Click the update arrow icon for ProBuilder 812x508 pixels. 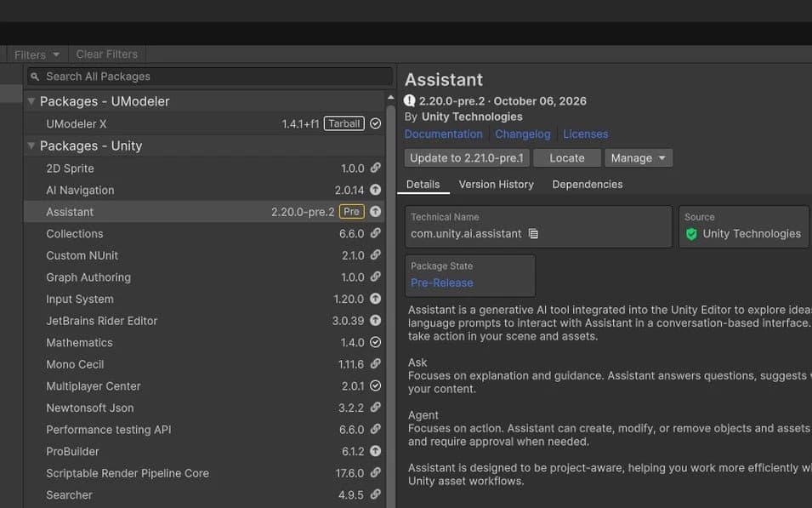tap(376, 451)
